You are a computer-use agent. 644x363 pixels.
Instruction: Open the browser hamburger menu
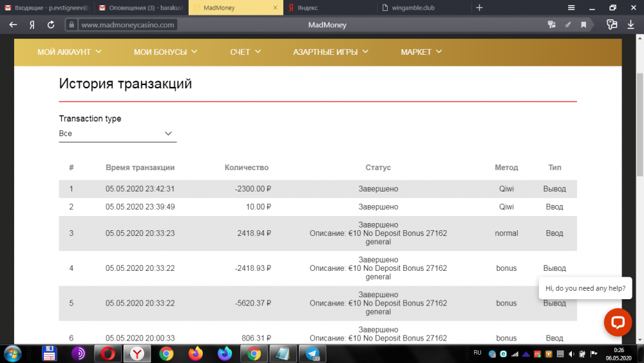point(571,8)
